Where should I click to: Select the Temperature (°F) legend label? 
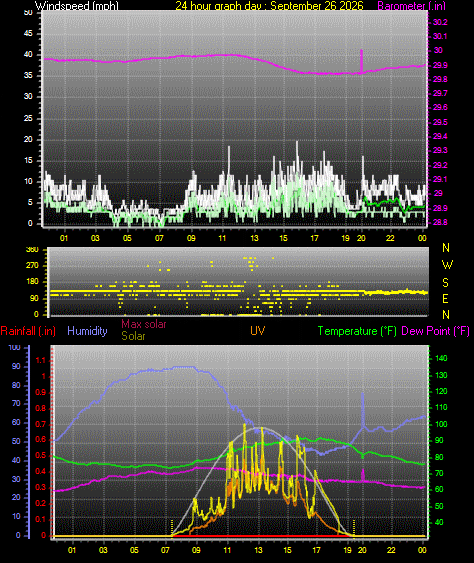(x=357, y=331)
